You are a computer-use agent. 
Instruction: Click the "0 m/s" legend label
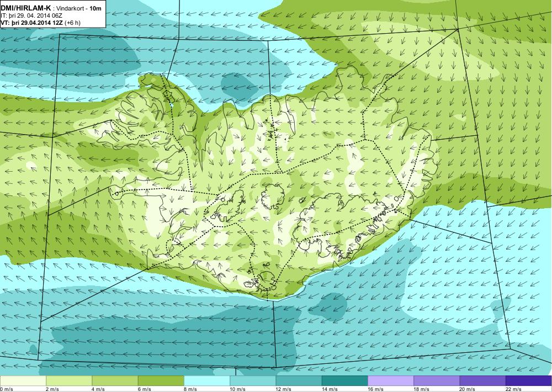click(7, 389)
